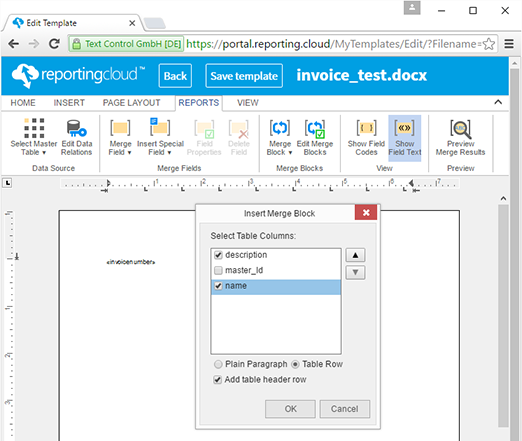Bookmark this page with the star icon
This screenshot has width=522, height=441.
click(x=489, y=44)
